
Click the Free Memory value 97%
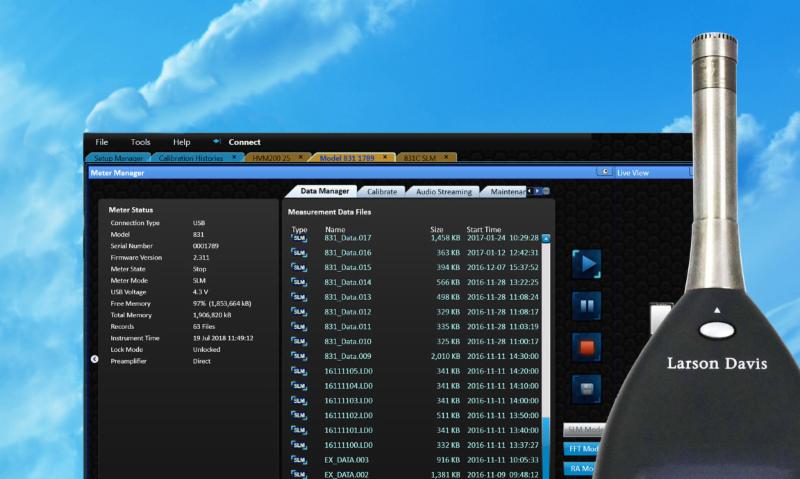[x=222, y=304]
